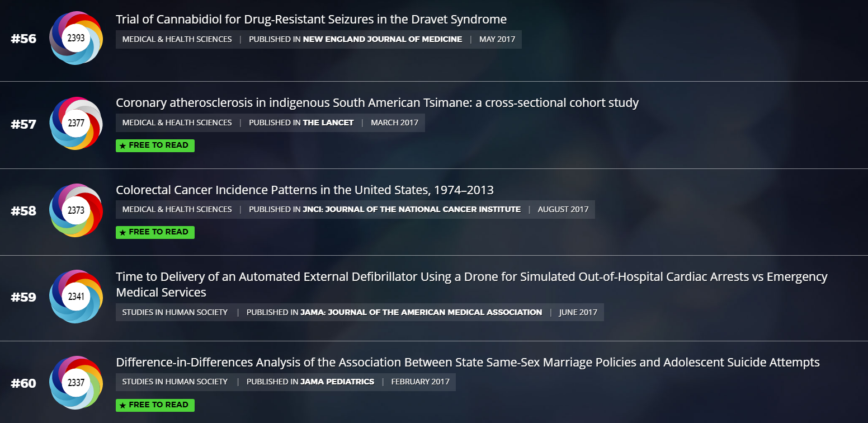Image resolution: width=868 pixels, height=423 pixels.
Task: Open the Altmetric donut badge scoring 2393
Action: [x=76, y=38]
